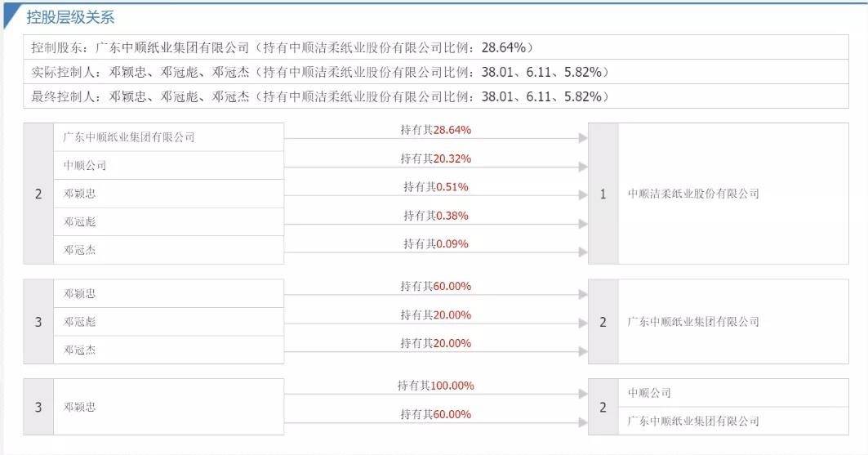
Task: Open 中顺洁柔纸业股份有限公司 target company box
Action: (693, 194)
